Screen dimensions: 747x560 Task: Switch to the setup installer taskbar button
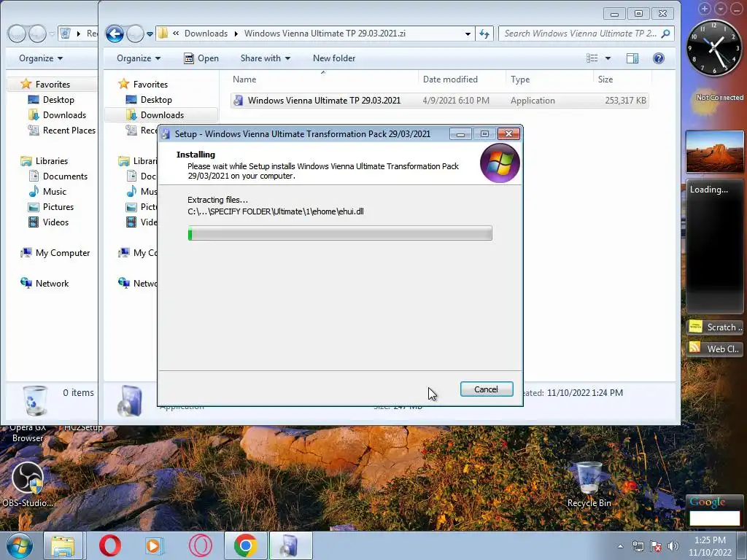[x=290, y=545]
